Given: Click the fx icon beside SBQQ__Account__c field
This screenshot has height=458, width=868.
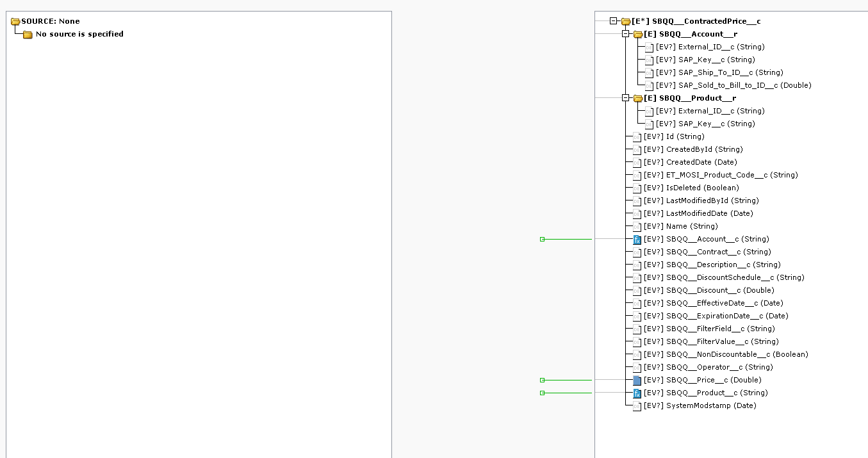Looking at the screenshot, I should click(x=637, y=240).
